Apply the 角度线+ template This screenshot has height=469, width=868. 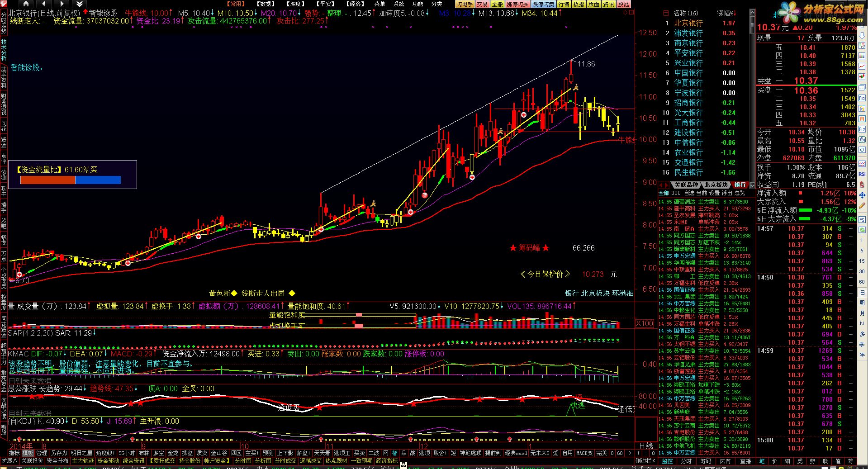tap(105, 453)
